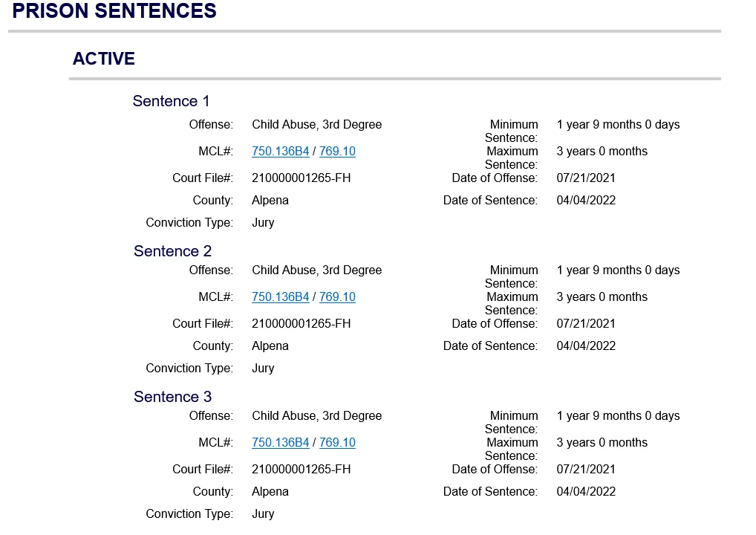Click the 769.10 statute link in Sentence 2
Screen dimensions: 756x535
(x=337, y=297)
